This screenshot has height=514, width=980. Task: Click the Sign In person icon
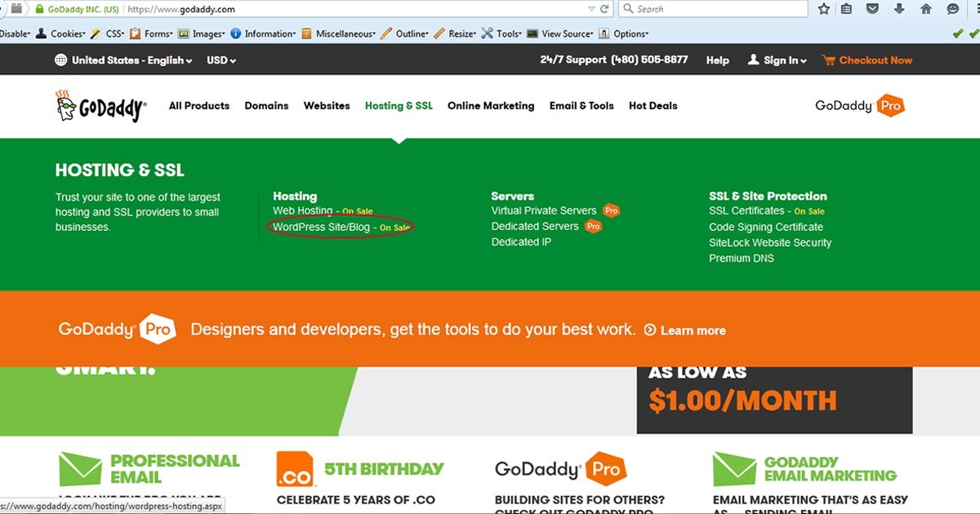754,60
